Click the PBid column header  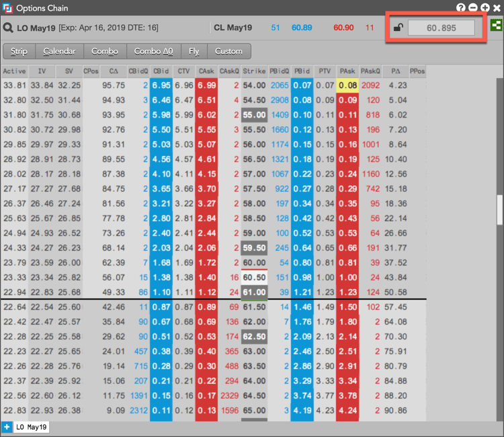pyautogui.click(x=302, y=71)
